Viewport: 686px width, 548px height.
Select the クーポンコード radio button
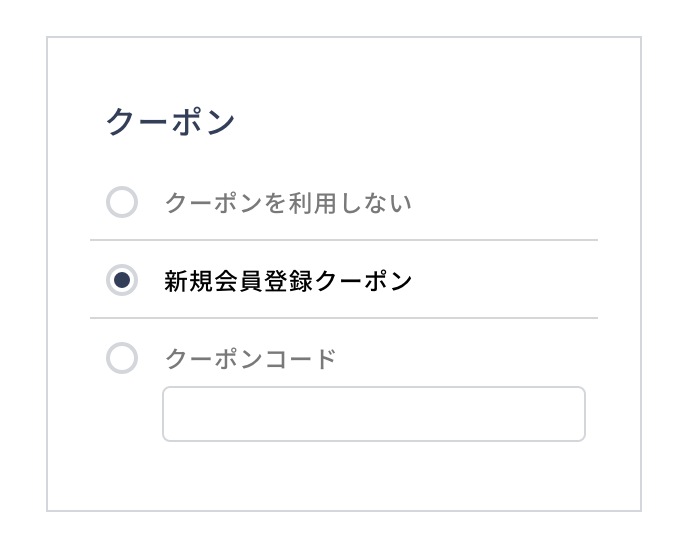point(122,358)
